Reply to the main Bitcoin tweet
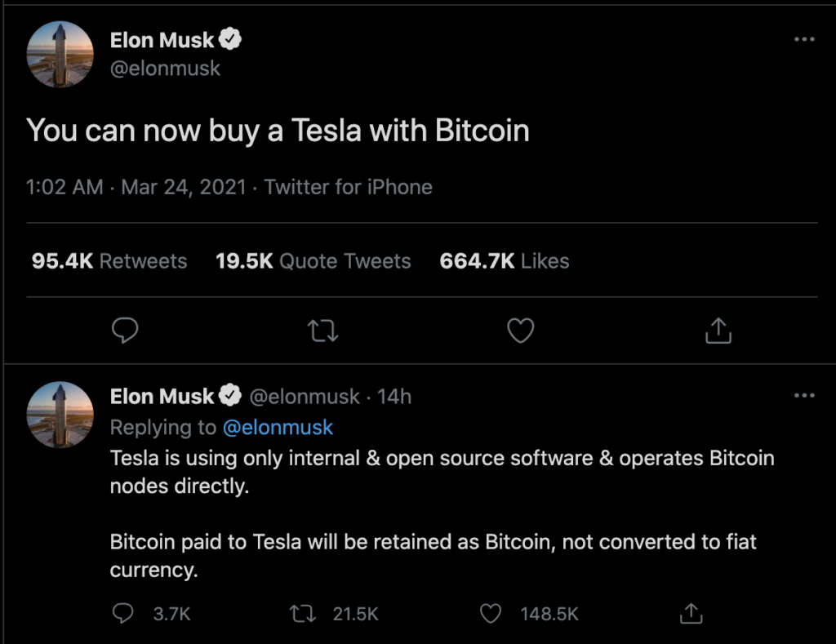 pos(125,330)
